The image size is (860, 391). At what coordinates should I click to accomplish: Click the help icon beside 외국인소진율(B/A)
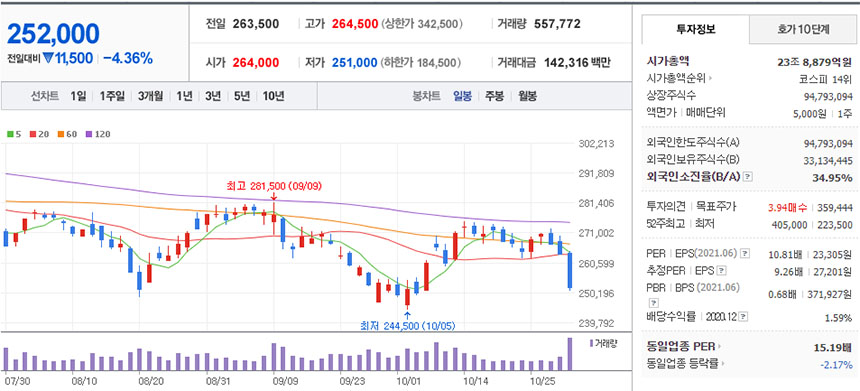click(x=748, y=177)
